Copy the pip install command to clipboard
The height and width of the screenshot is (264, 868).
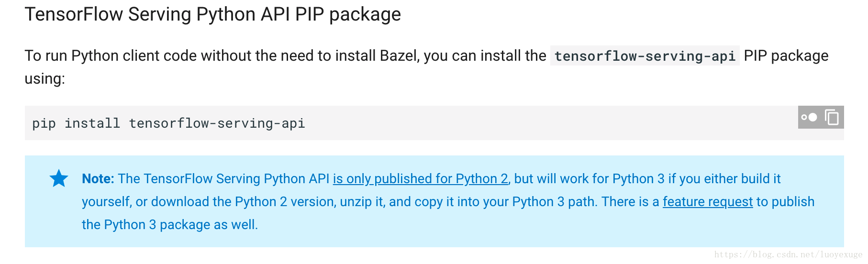coord(832,117)
